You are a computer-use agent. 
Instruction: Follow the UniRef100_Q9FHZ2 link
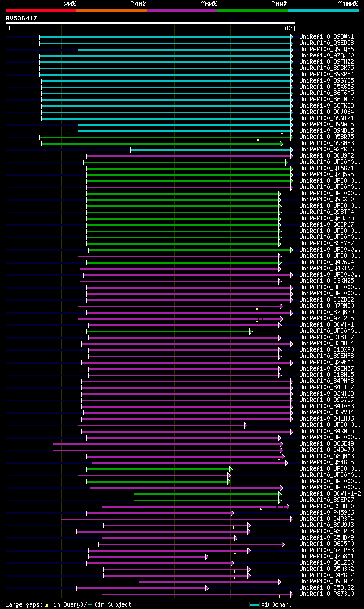coord(326,62)
